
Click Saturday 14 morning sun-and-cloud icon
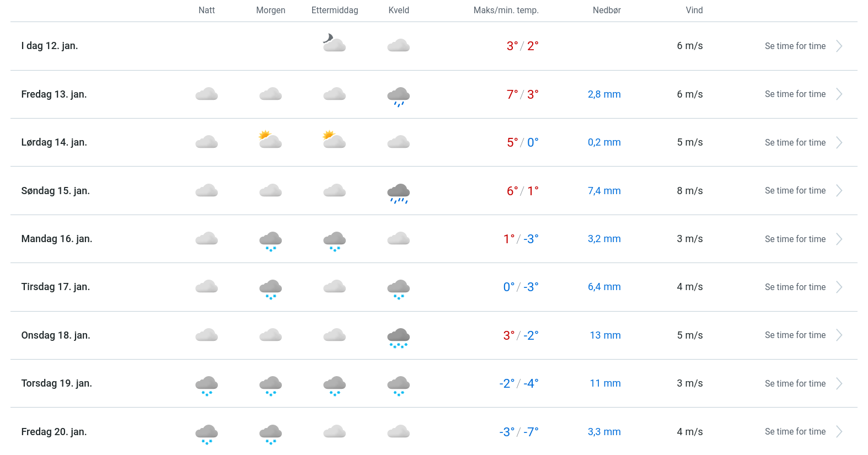tap(270, 140)
